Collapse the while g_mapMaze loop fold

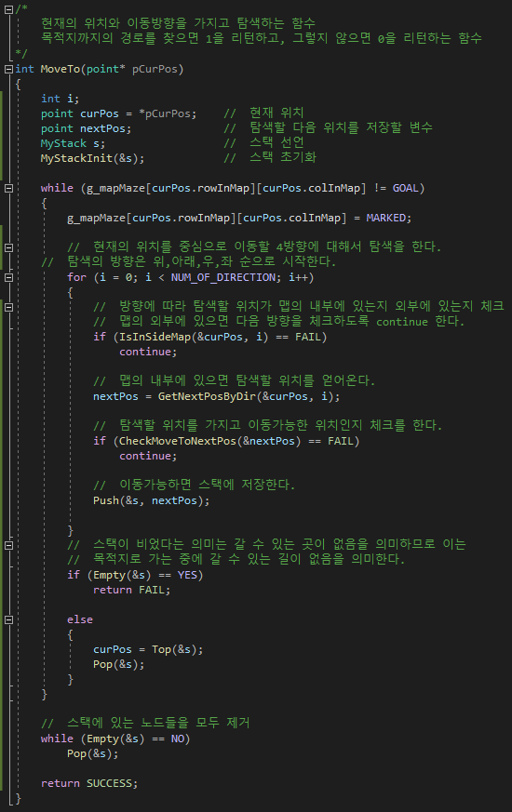(x=8, y=188)
